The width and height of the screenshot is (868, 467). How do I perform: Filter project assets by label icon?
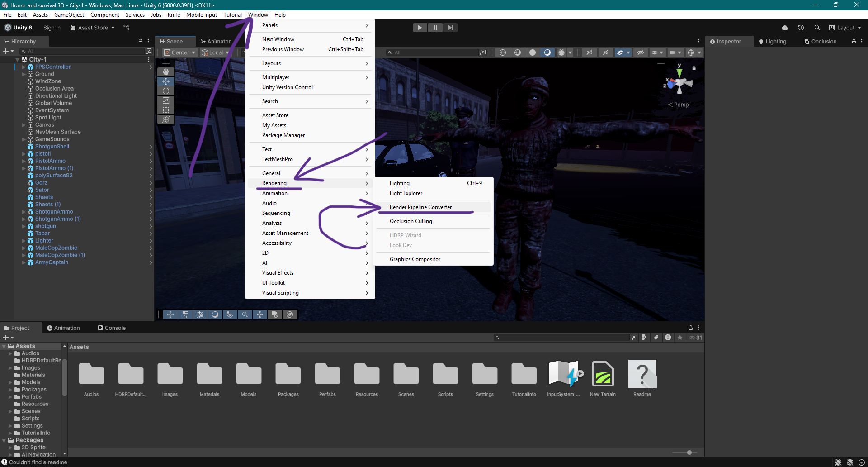coord(656,338)
